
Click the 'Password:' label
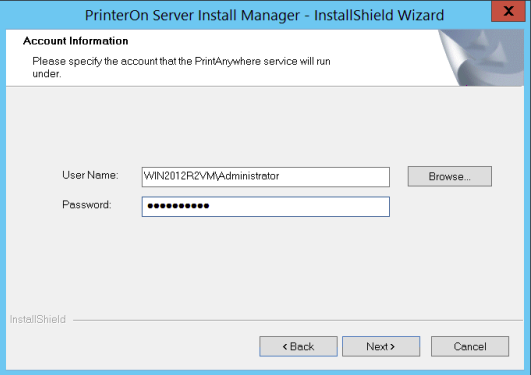point(87,205)
